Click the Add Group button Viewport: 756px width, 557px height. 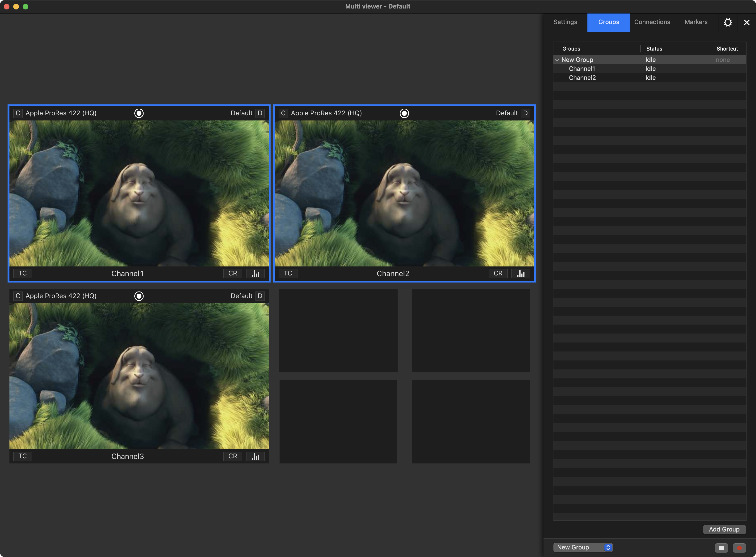pos(724,529)
